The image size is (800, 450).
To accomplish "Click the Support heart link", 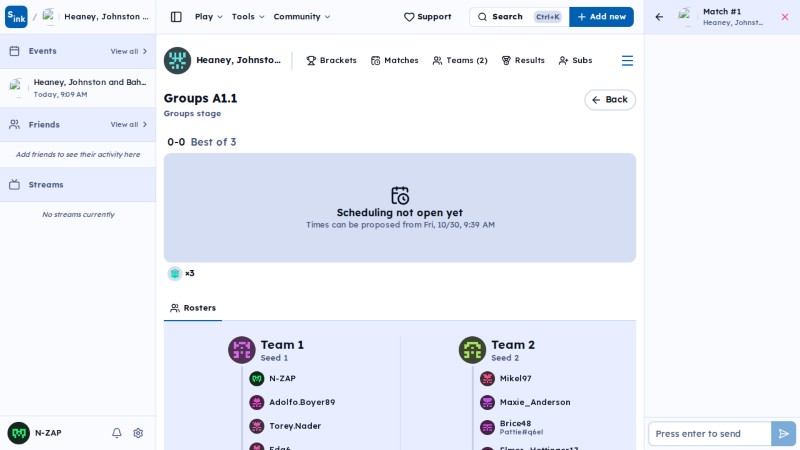I will [x=428, y=17].
